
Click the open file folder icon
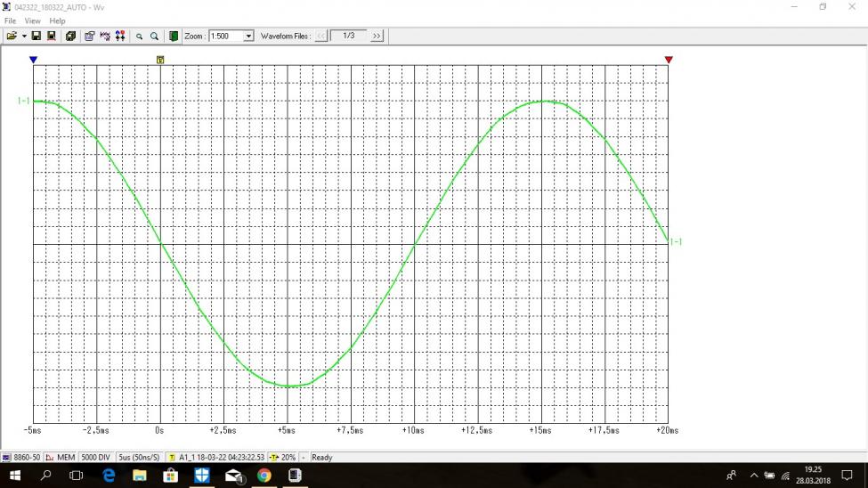[x=12, y=37]
